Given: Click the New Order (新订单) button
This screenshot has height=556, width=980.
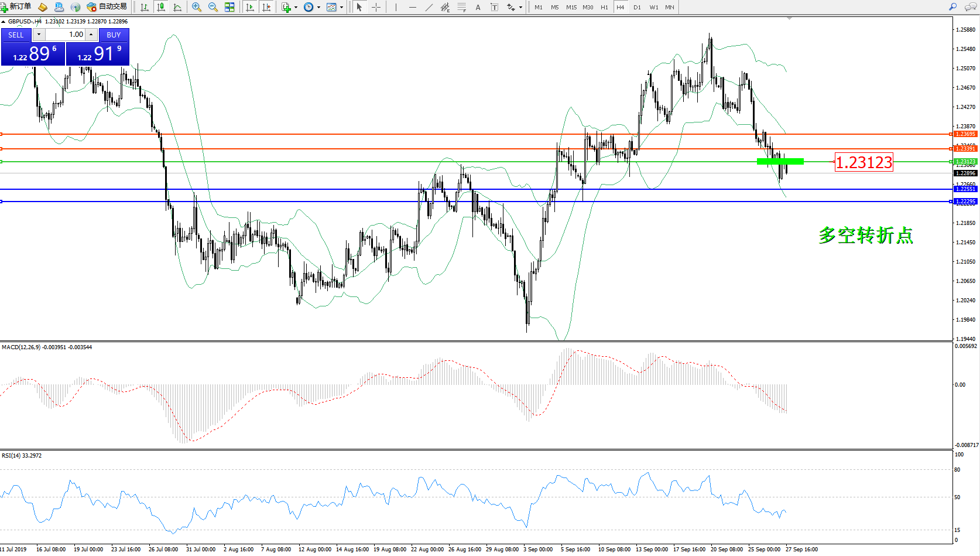Looking at the screenshot, I should (x=16, y=7).
